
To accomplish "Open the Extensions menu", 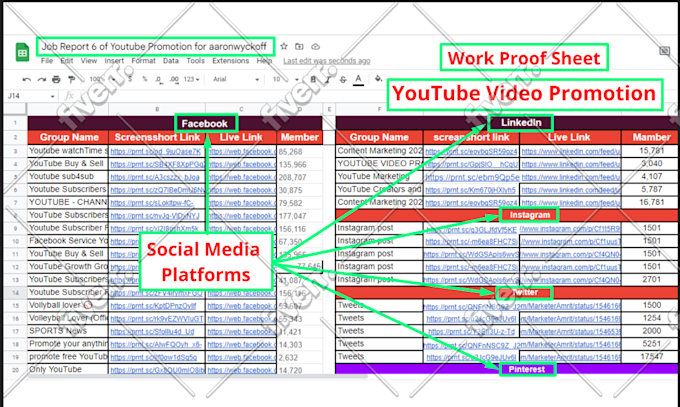I will click(x=231, y=61).
